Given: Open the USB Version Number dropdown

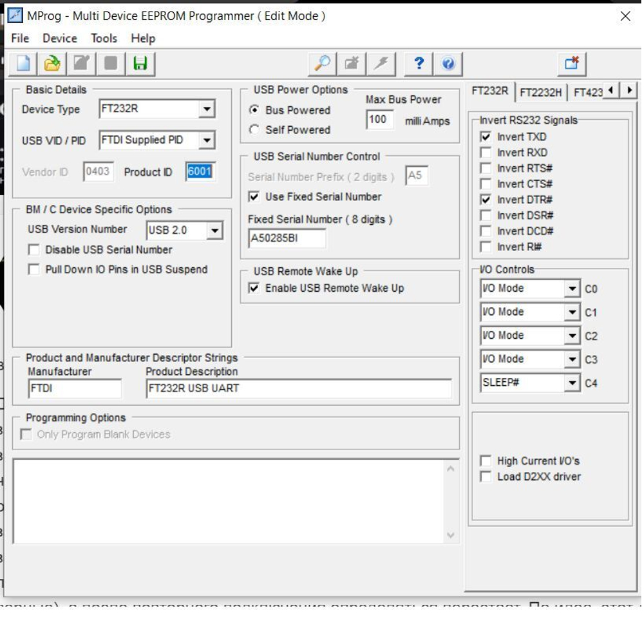Looking at the screenshot, I should (x=214, y=230).
